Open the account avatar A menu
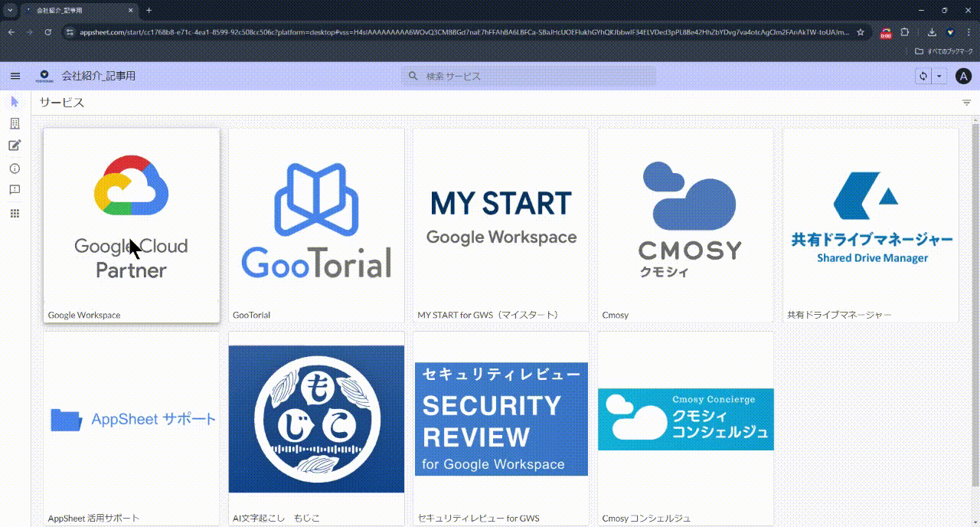This screenshot has height=527, width=980. [964, 77]
